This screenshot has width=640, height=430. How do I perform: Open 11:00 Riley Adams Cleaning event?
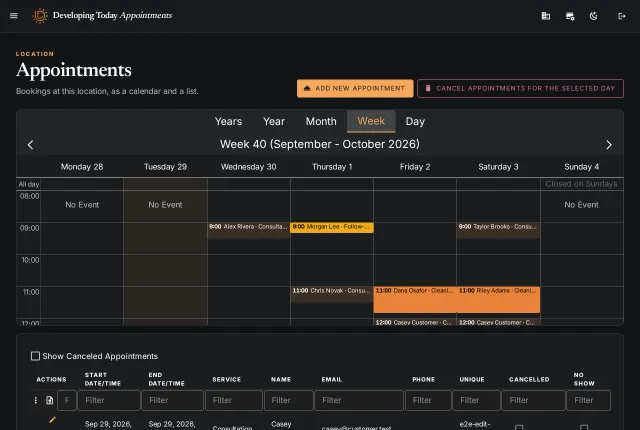(x=499, y=299)
